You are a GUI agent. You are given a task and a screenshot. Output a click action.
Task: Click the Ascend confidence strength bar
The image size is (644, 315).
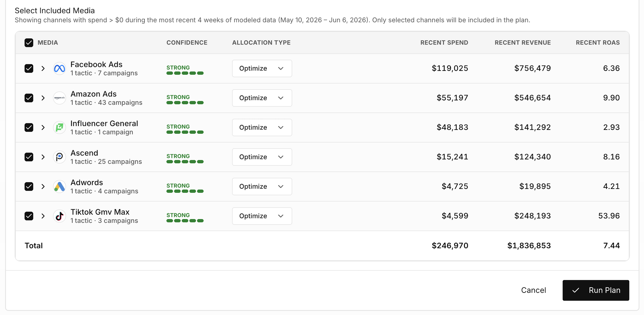click(185, 162)
